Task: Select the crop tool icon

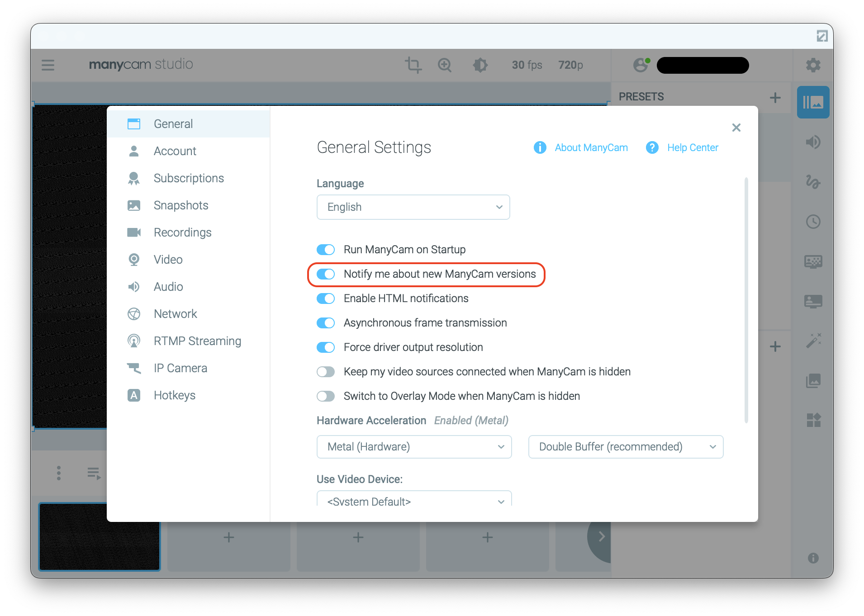Action: coord(413,65)
